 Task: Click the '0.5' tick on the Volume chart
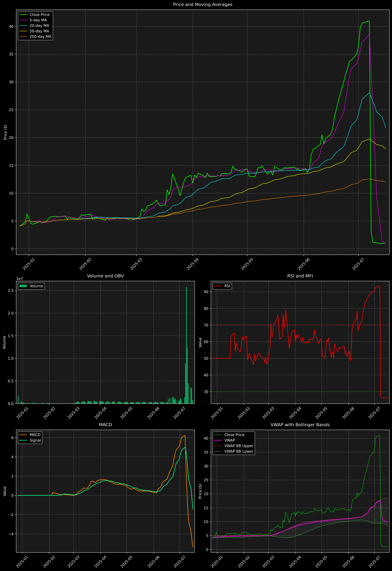tap(11, 381)
